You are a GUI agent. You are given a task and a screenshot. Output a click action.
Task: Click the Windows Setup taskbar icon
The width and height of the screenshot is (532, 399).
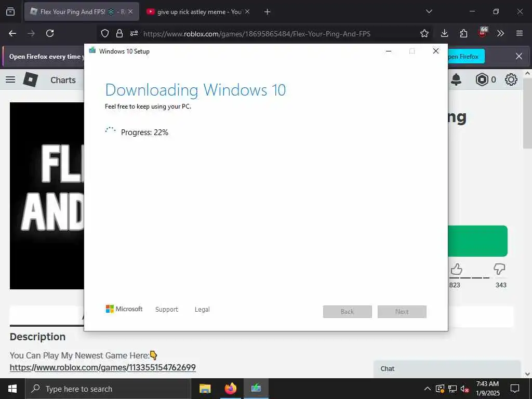point(256,389)
